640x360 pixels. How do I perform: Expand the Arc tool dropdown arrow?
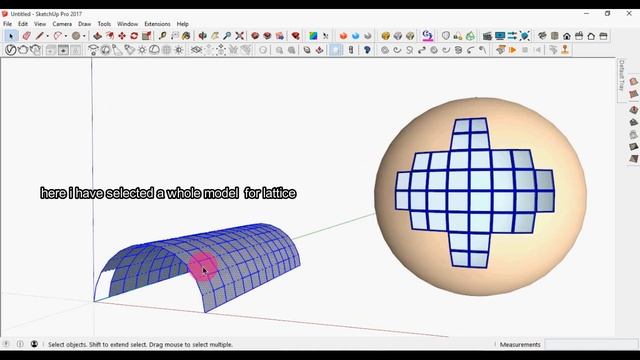(66, 36)
